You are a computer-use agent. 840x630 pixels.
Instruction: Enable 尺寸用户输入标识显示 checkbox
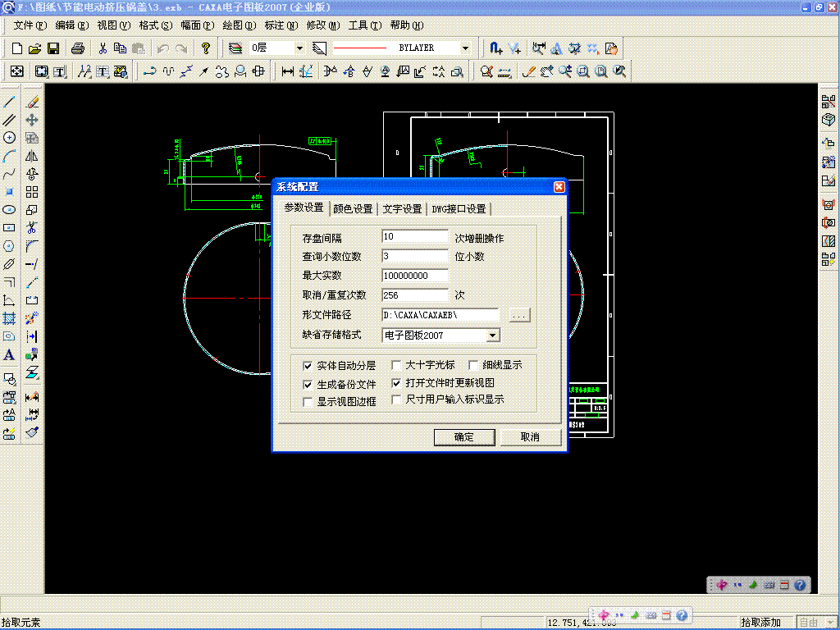coord(396,399)
